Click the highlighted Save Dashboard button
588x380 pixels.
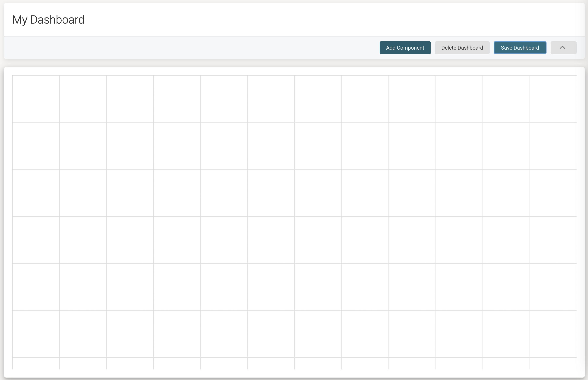click(520, 48)
